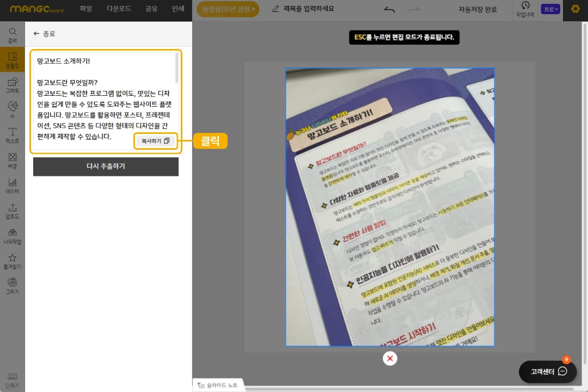Open the 공유 share menu
588x392 pixels.
click(151, 9)
